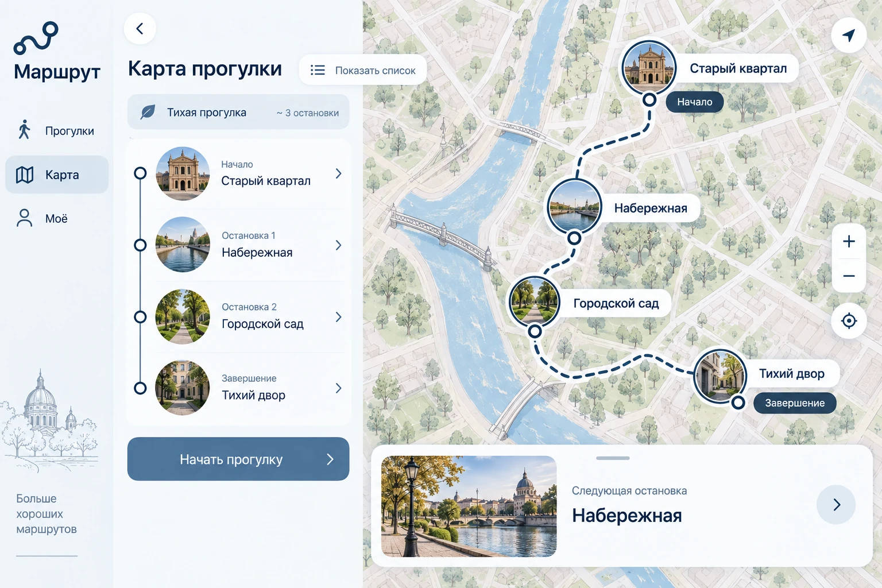Click the folded map icon beside Карта

tap(25, 175)
